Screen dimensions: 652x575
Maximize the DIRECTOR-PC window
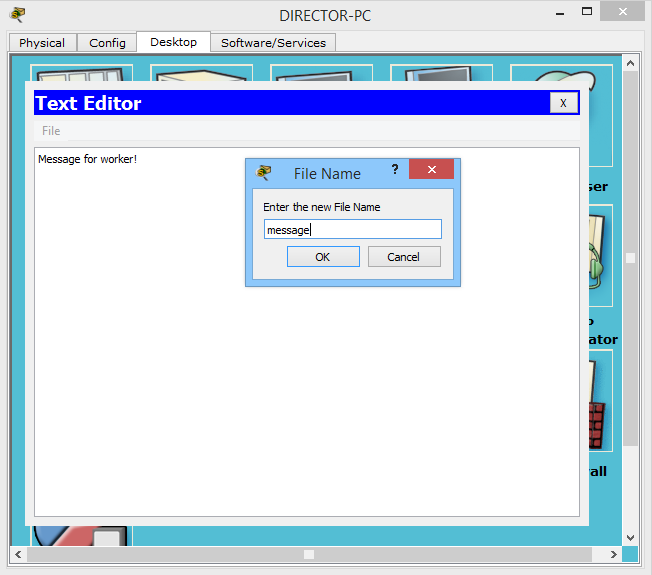(587, 12)
